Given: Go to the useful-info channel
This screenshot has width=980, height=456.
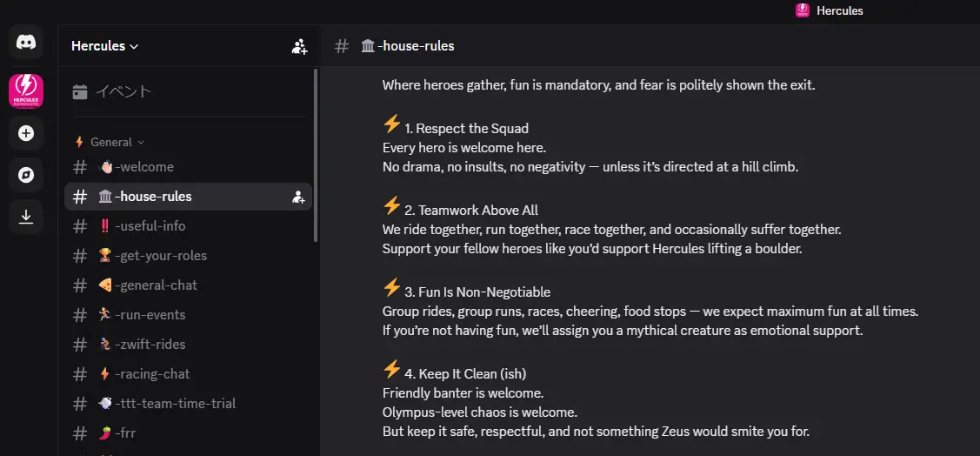Looking at the screenshot, I should point(188,225).
